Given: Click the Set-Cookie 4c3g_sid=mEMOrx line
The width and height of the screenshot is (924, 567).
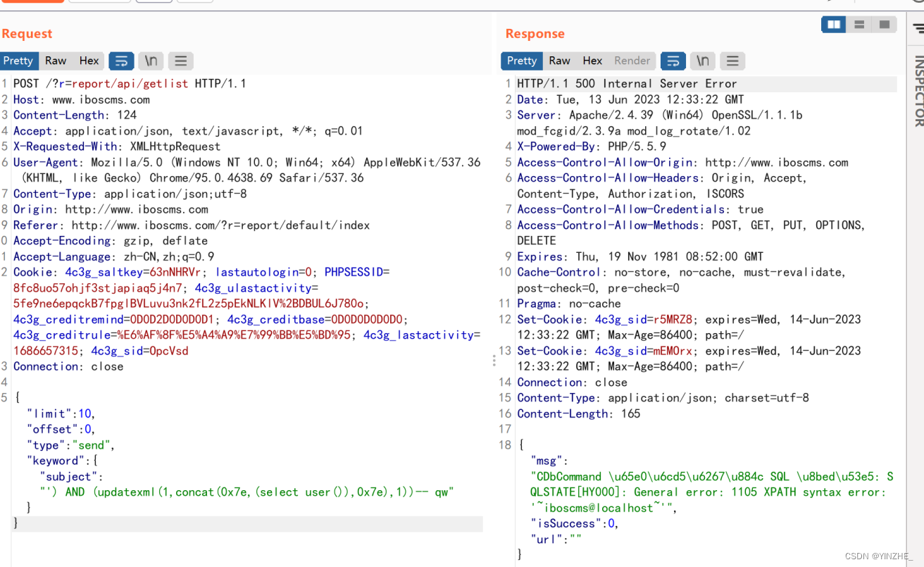Looking at the screenshot, I should [x=689, y=359].
